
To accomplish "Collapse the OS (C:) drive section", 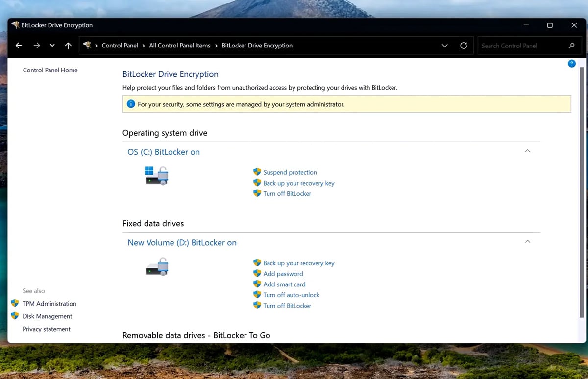I will pyautogui.click(x=527, y=151).
